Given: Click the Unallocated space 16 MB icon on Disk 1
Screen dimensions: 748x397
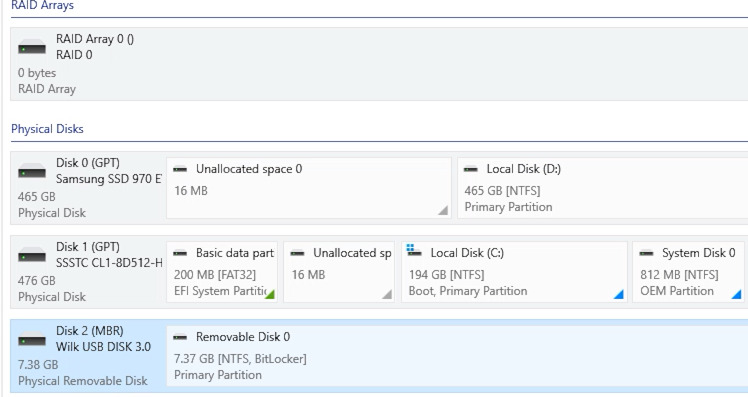Looking at the screenshot, I should coord(297,253).
